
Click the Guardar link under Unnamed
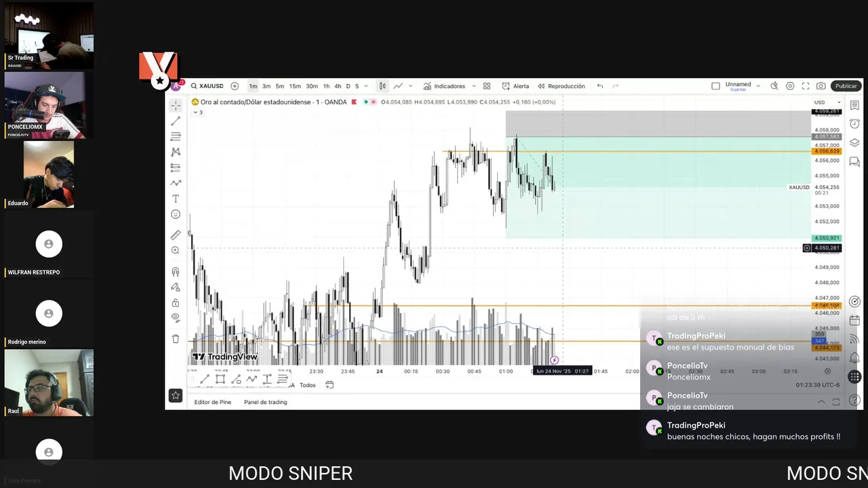tap(738, 89)
